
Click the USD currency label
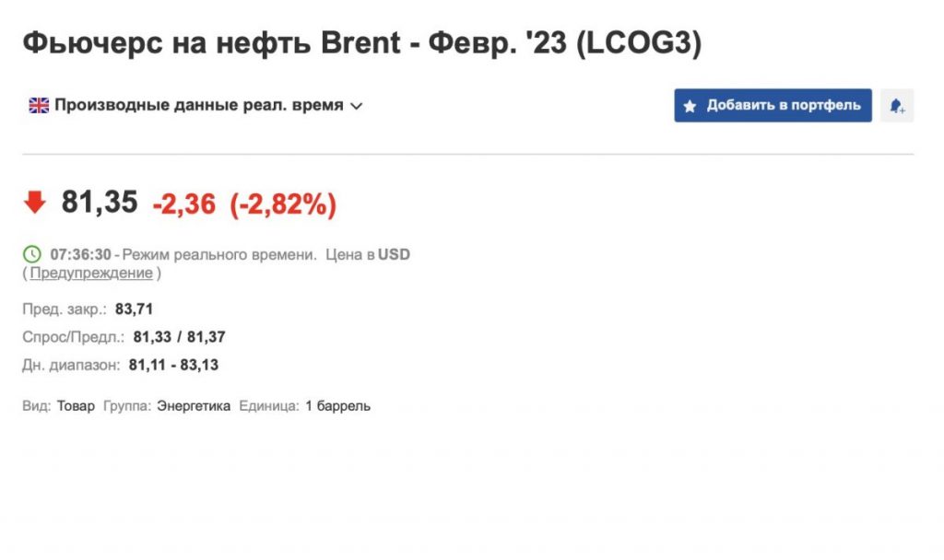(394, 254)
